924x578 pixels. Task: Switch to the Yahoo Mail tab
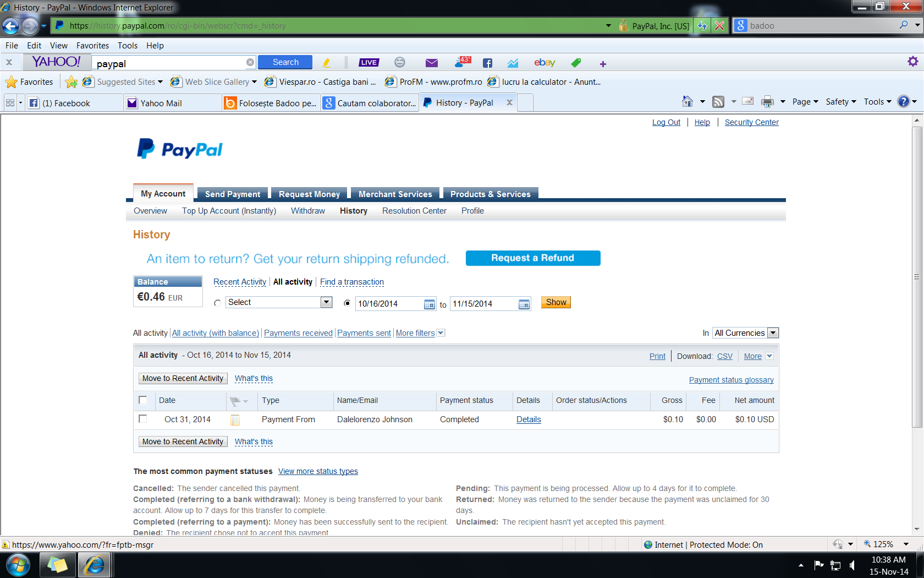[173, 103]
